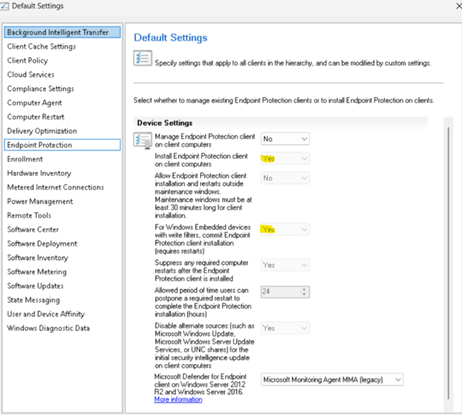Open Client Cache Settings
The image size is (462, 415).
(x=41, y=46)
